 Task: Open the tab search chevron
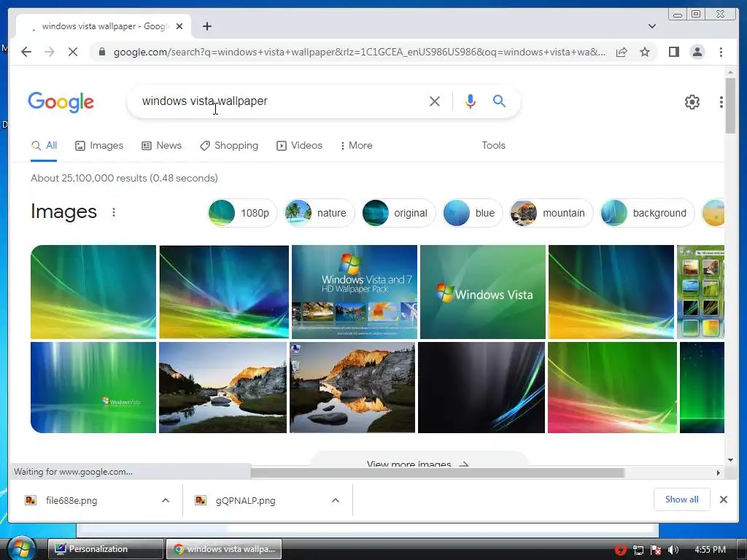coord(652,26)
